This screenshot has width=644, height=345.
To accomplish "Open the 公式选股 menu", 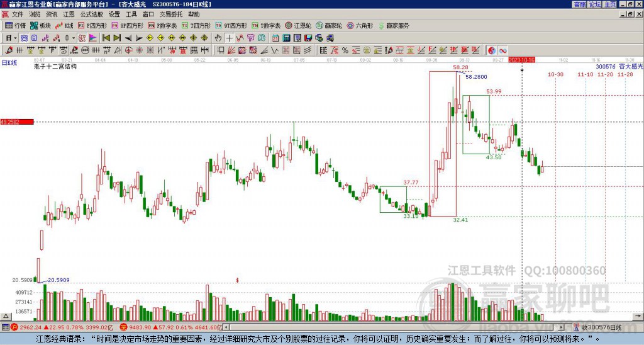I will click(92, 14).
